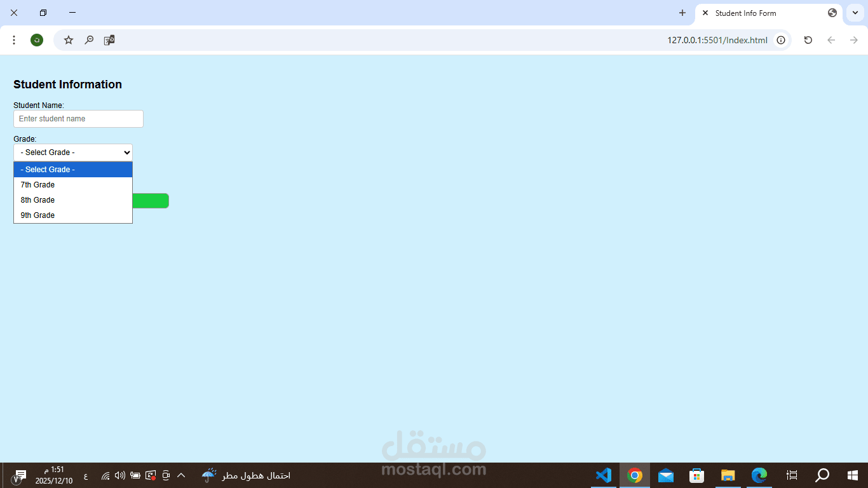Viewport: 868px width, 488px height.
Task: Go forward in browser history
Action: click(854, 40)
